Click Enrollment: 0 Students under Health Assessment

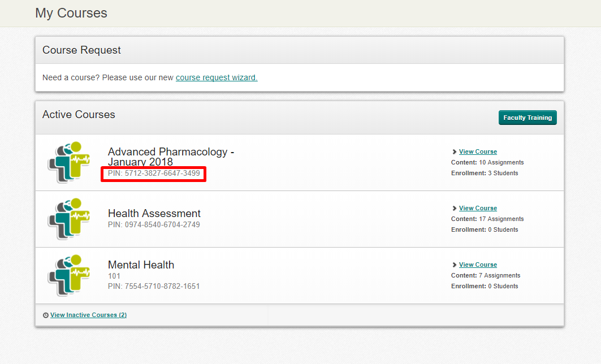click(x=485, y=229)
